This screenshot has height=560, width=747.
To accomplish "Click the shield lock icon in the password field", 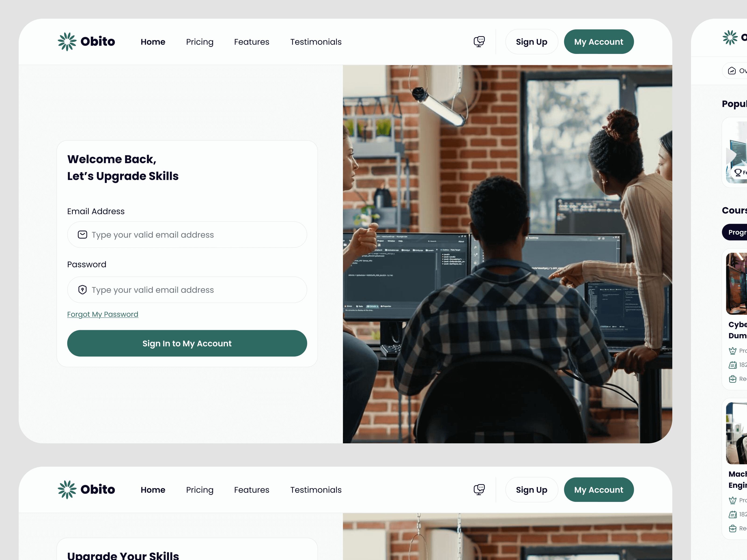I will click(82, 290).
